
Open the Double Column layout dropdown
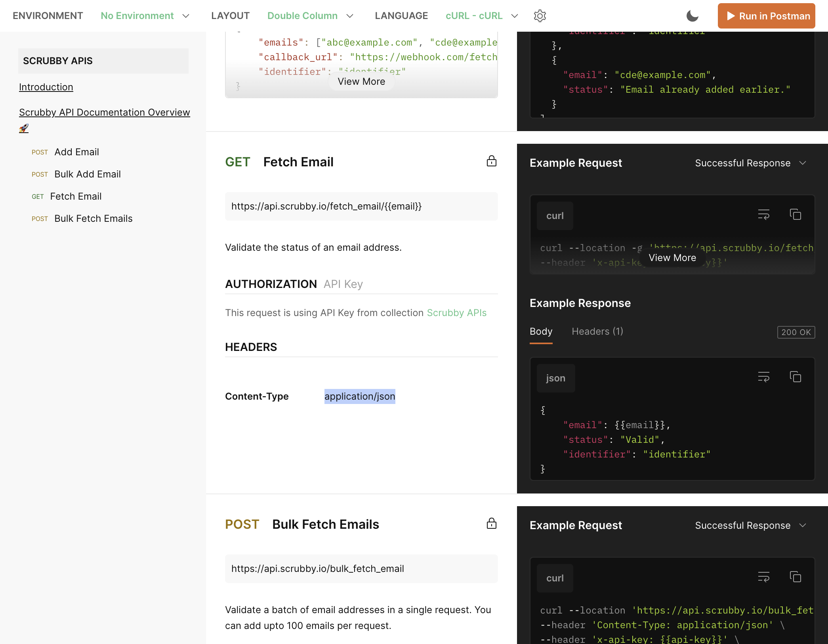point(310,16)
